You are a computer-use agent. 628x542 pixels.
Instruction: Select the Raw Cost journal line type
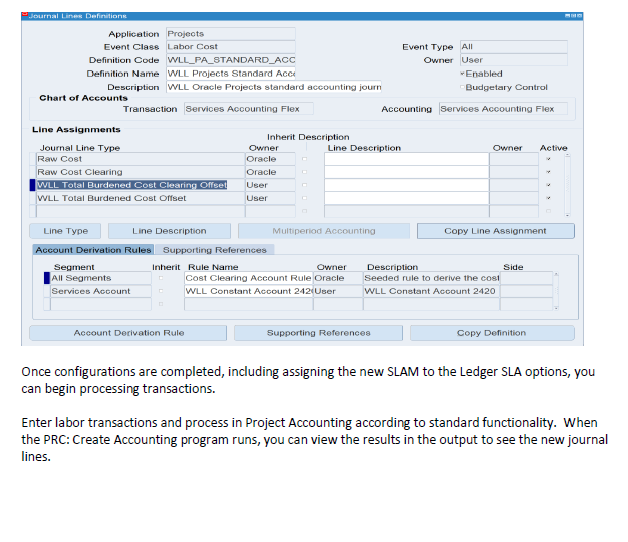tap(141, 159)
